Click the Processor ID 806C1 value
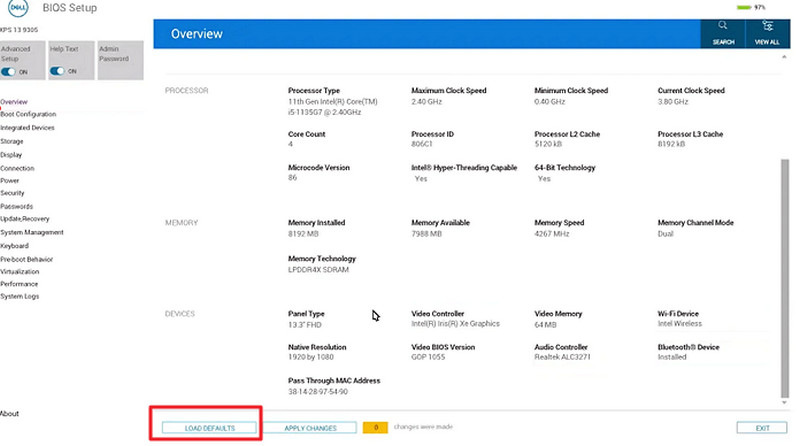800x446 pixels. pyautogui.click(x=422, y=144)
